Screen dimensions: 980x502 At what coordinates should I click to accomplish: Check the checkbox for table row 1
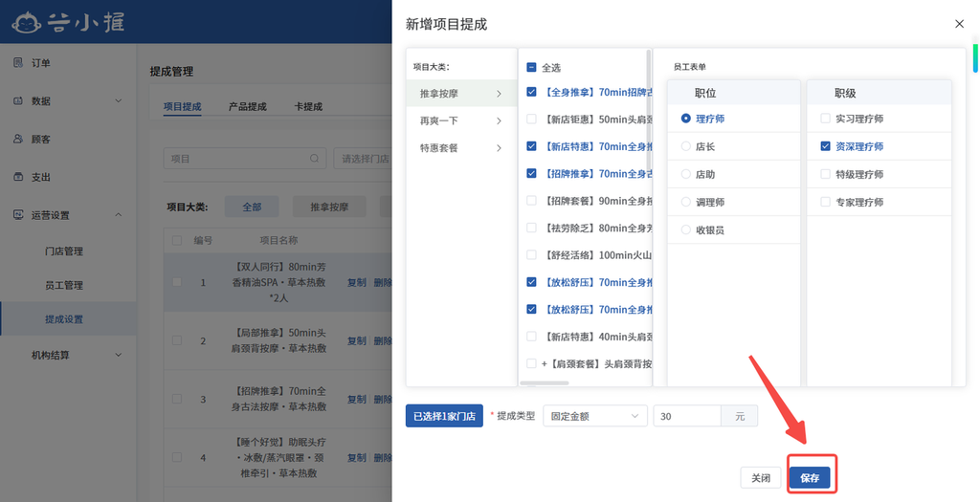tap(177, 282)
